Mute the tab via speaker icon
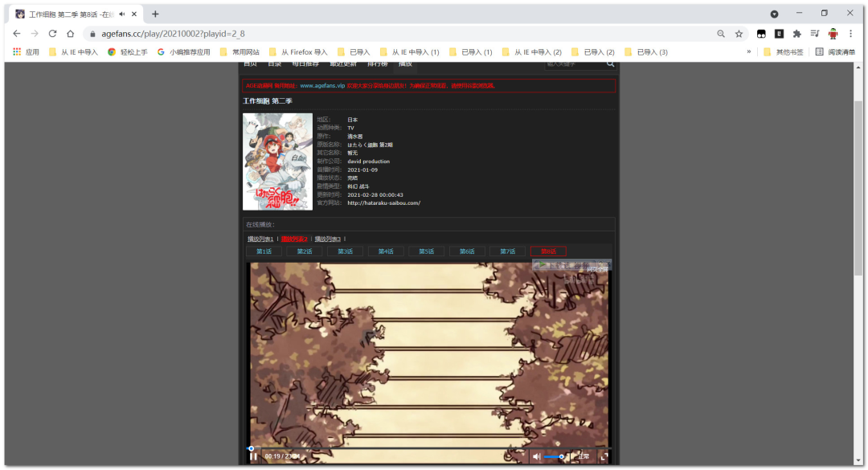This screenshot has height=470, width=868. pyautogui.click(x=122, y=14)
